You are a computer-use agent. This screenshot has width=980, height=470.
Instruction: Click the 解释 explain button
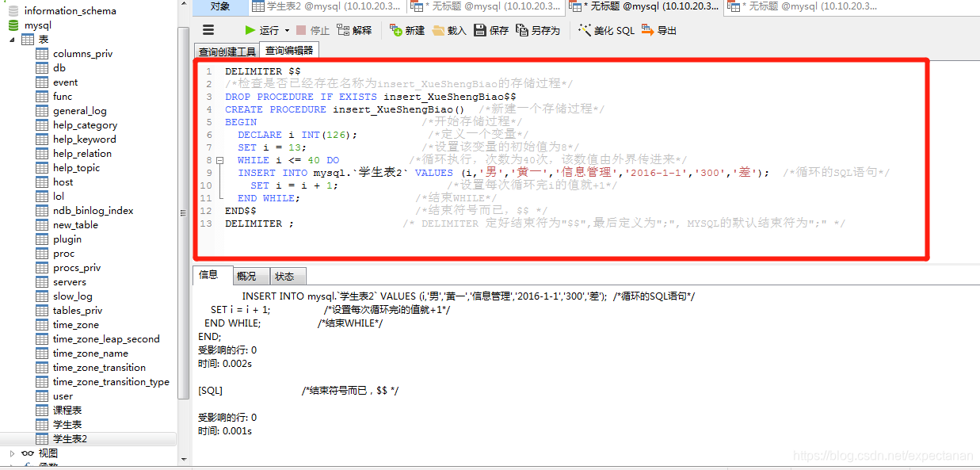(354, 30)
